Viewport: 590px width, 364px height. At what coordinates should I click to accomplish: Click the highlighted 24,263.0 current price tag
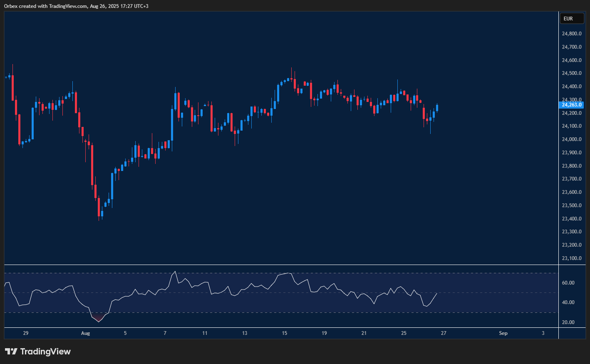(572, 105)
